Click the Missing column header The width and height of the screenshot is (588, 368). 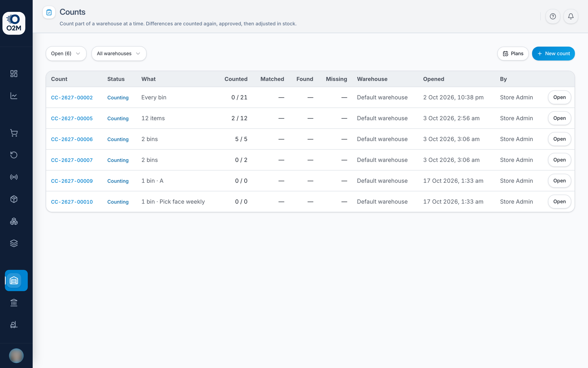(336, 79)
